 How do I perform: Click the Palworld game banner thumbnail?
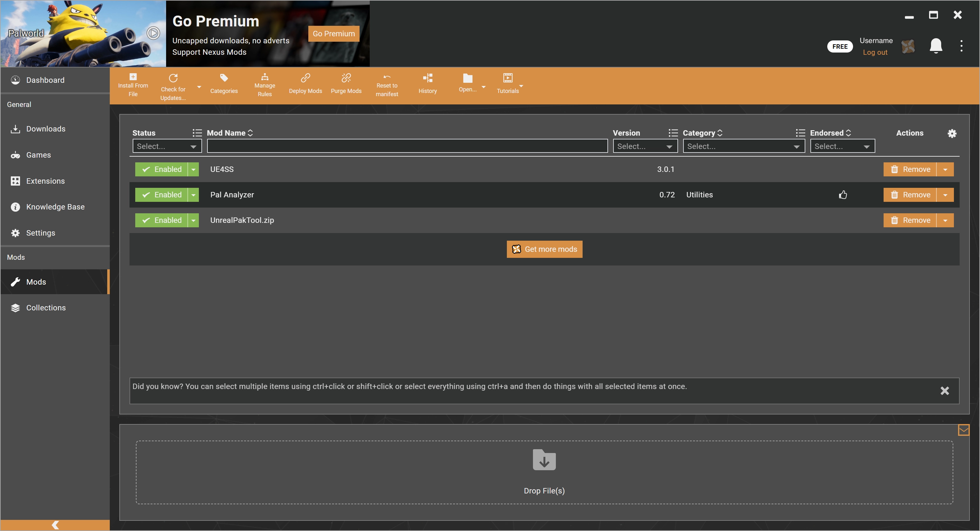click(83, 33)
